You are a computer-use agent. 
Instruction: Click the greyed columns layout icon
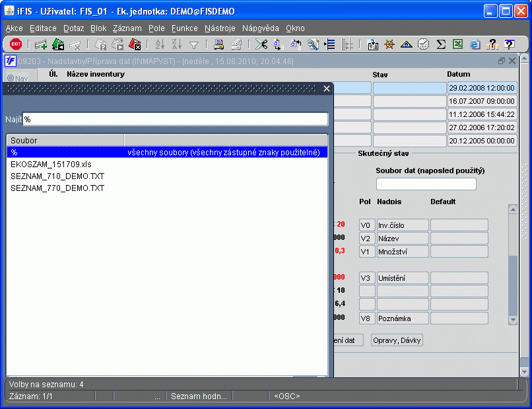click(347, 44)
